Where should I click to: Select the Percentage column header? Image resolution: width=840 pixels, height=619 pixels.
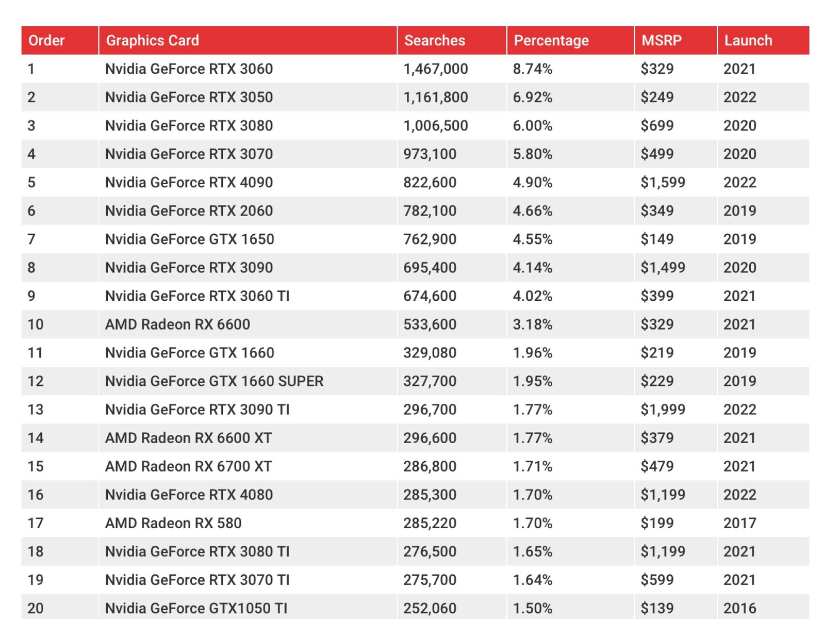tap(551, 40)
